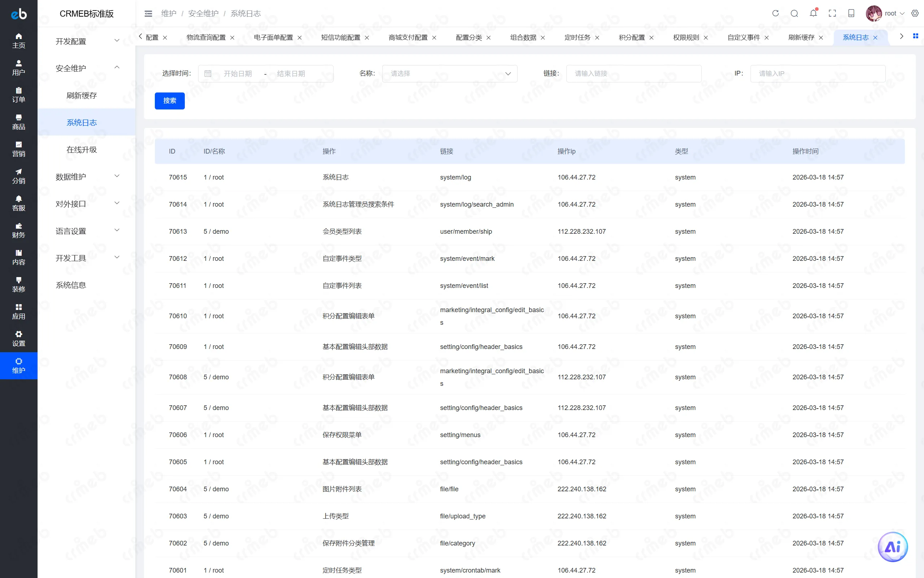Click the 会员类型列表 operation cell
924x578 pixels.
[x=342, y=232]
